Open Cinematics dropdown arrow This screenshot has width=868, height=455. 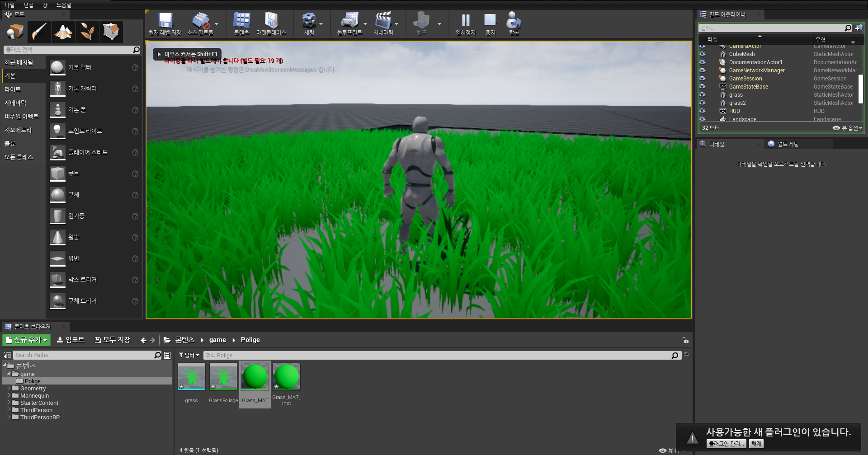tap(396, 24)
